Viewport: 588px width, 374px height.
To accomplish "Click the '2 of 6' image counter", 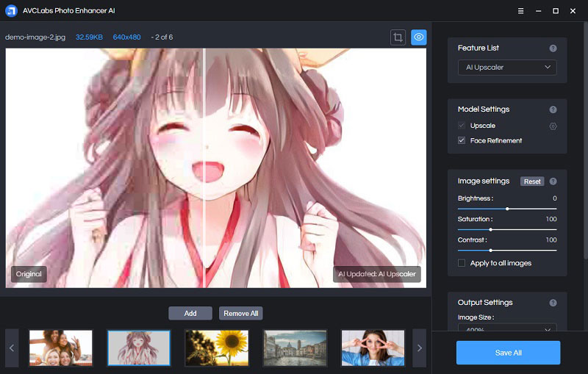I will 164,37.
